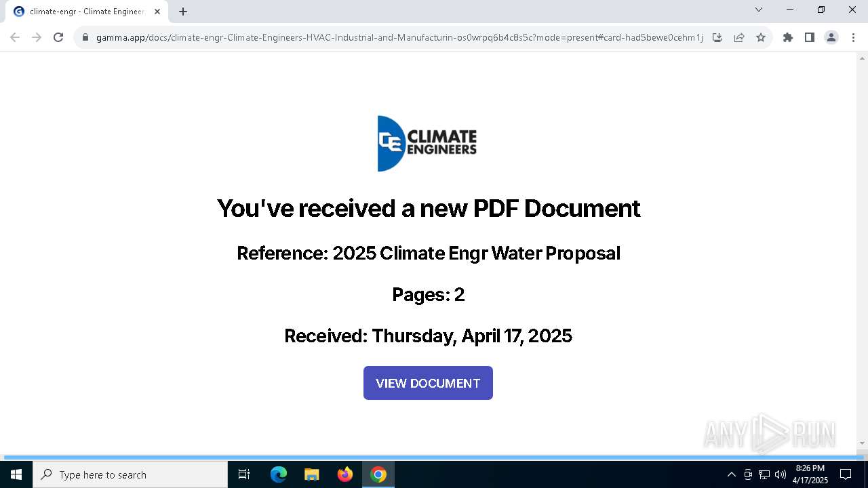Expand the tab search chevron
Screen dimensions: 868x488
tap(759, 9)
